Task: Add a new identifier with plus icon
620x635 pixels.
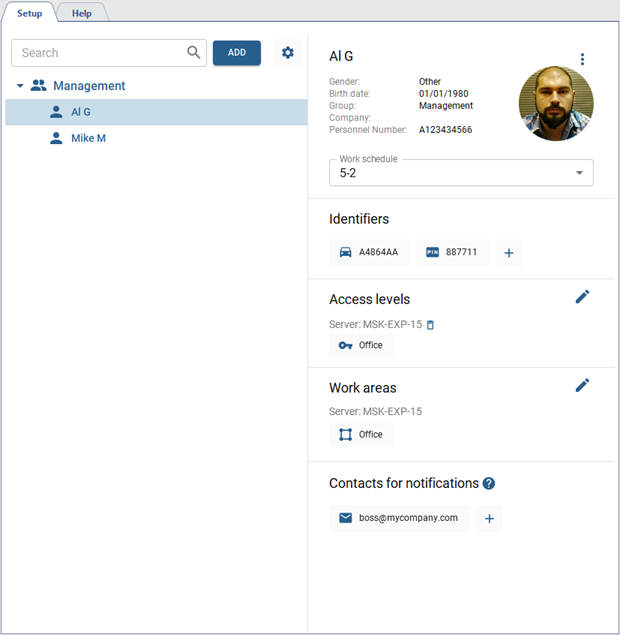Action: pos(508,253)
